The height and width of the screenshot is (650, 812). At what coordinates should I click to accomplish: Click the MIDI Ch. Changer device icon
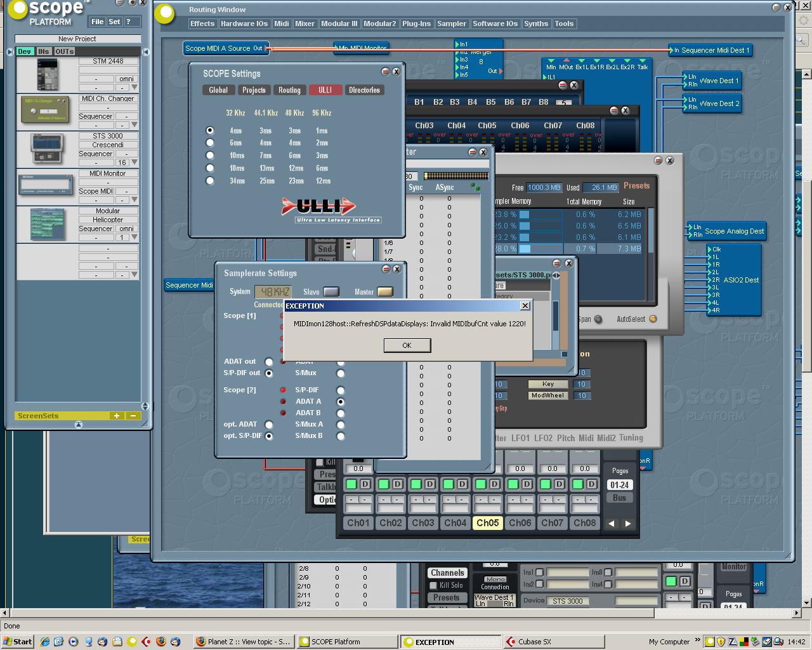coord(46,110)
